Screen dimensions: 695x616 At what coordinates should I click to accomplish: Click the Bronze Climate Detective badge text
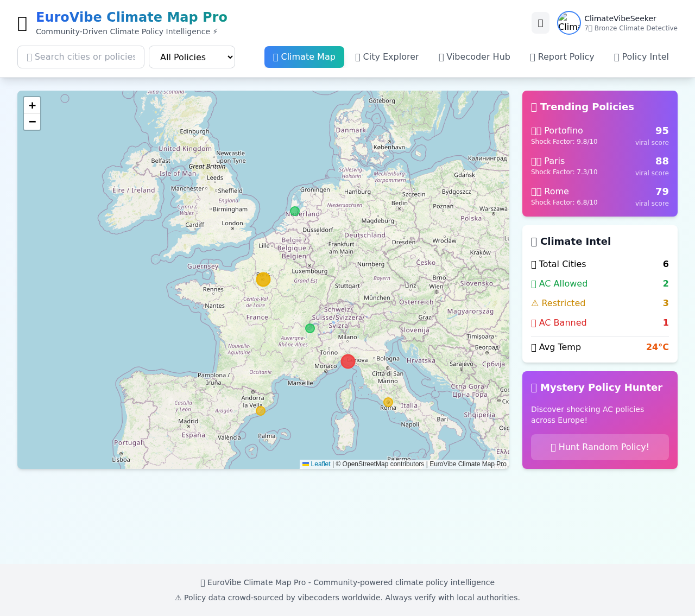(631, 28)
